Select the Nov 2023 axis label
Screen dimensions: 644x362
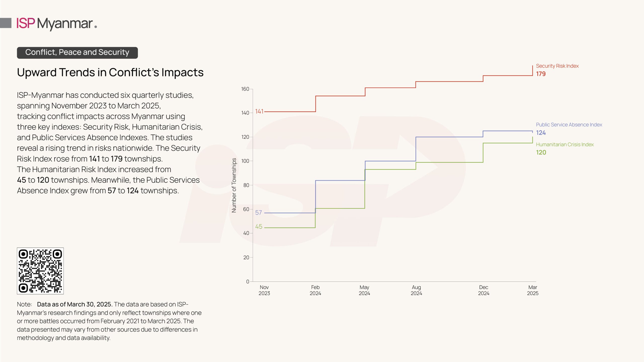point(264,290)
